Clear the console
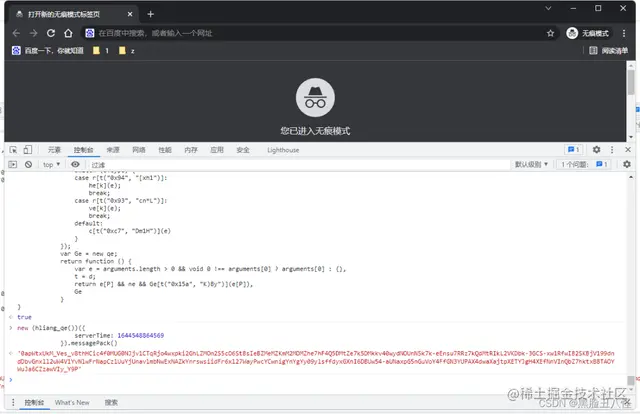 (28, 165)
